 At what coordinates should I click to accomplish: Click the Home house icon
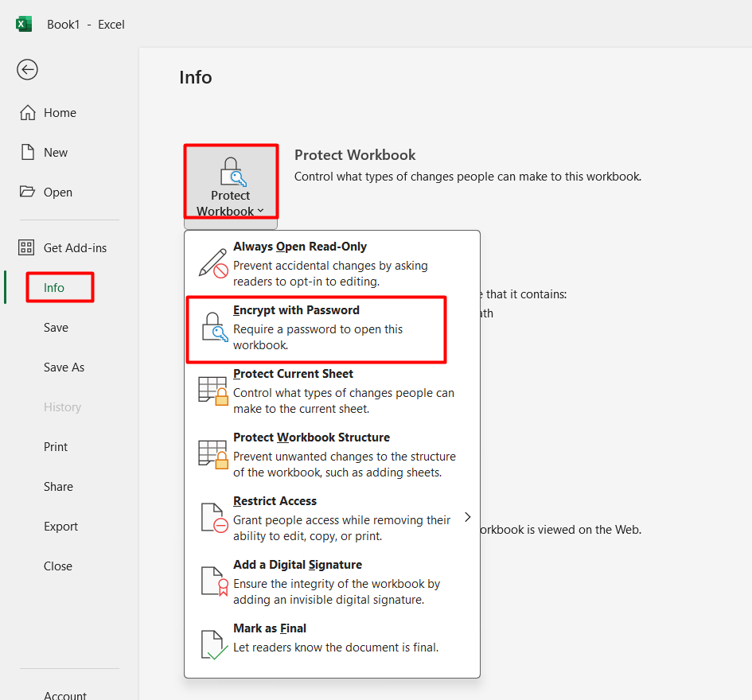pyautogui.click(x=28, y=113)
